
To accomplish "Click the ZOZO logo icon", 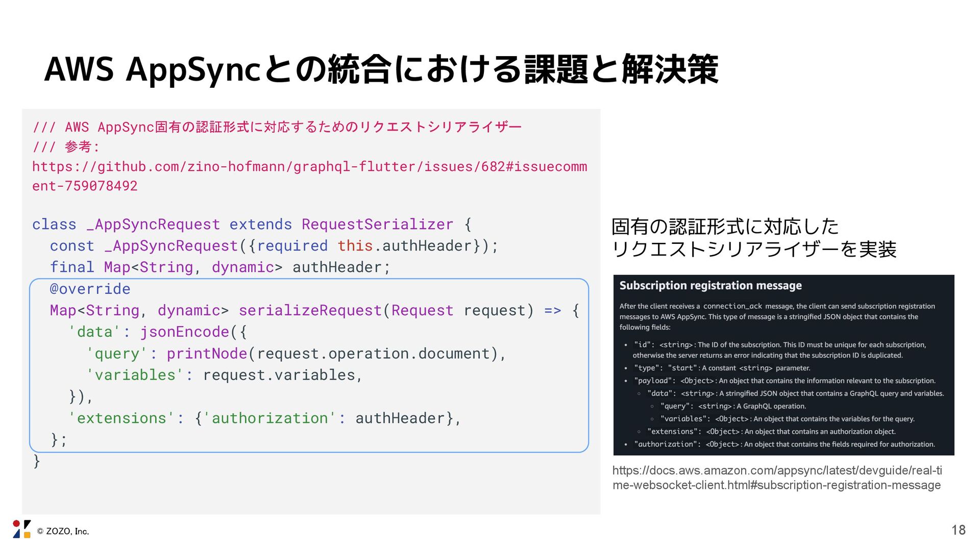I will (x=22, y=529).
